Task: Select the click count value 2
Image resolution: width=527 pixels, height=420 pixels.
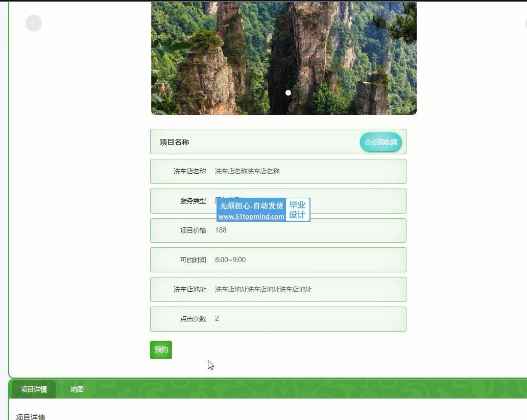Action: coord(217,319)
